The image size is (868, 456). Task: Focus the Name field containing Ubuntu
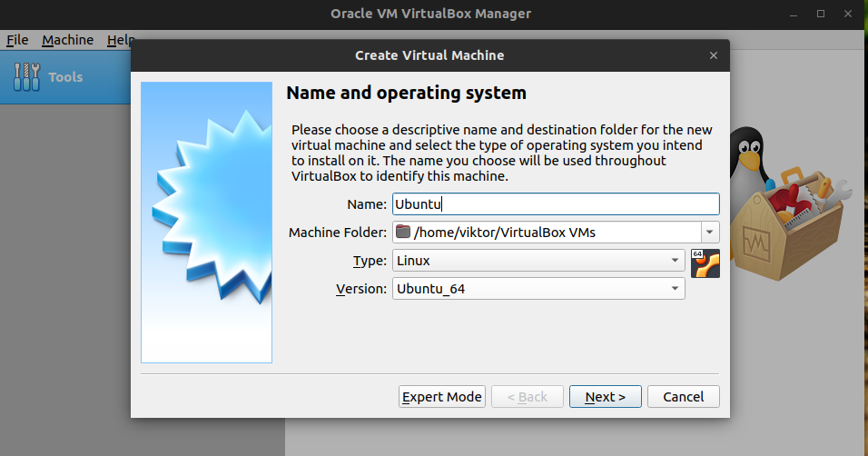[x=556, y=204]
